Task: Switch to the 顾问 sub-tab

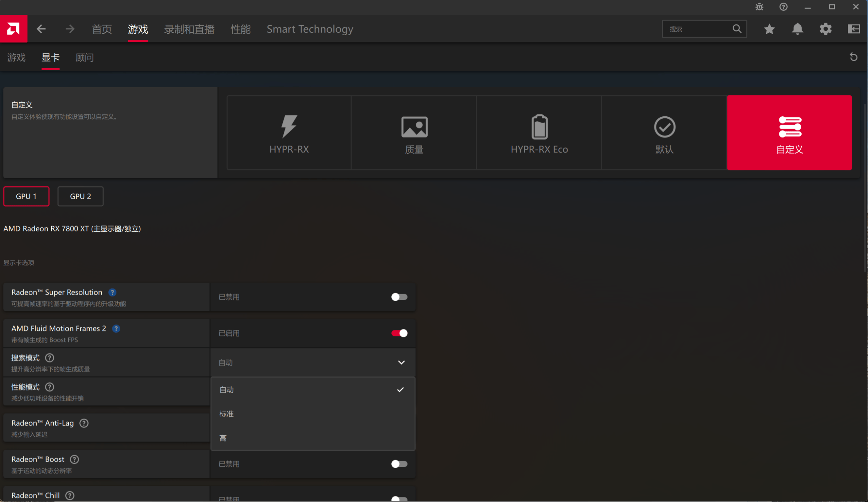Action: point(85,57)
